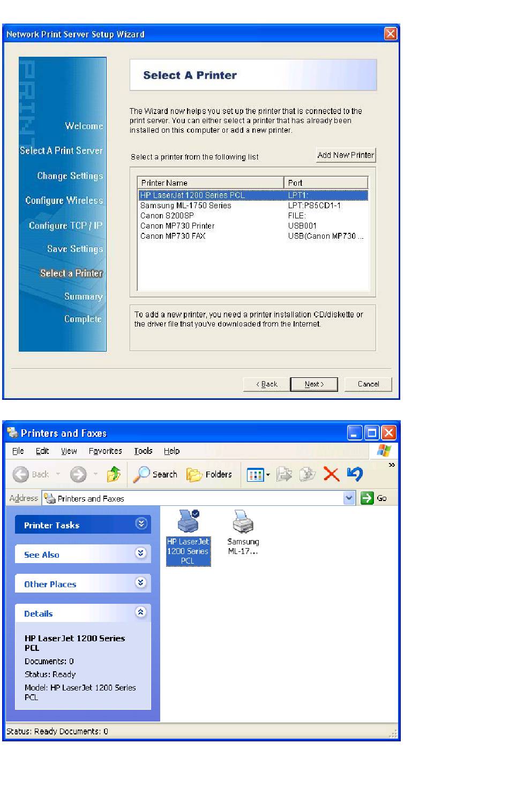Image resolution: width=509 pixels, height=812 pixels.
Task: Collapse the Details panel
Action: pos(141,612)
